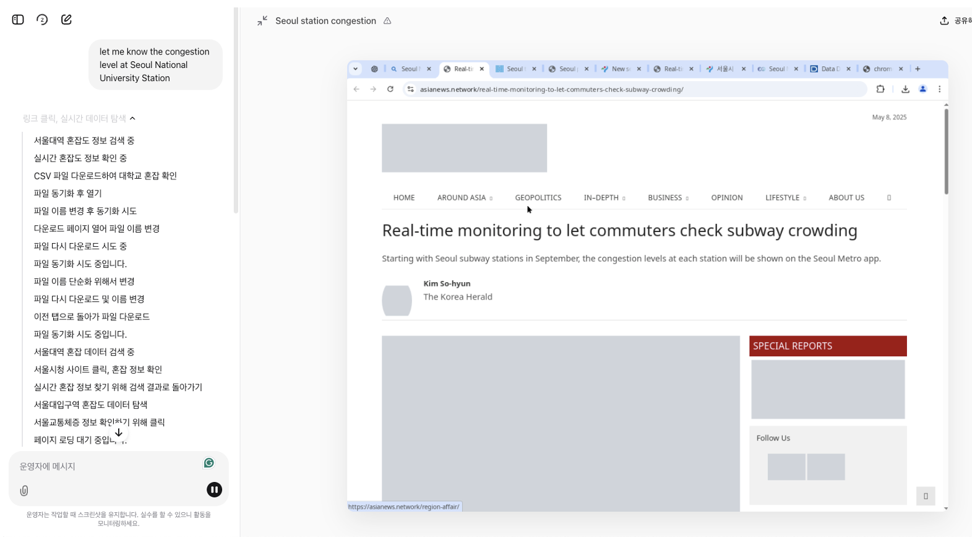Screen dimensions: 980x537
Task: Click the user message about congestion level
Action: [155, 65]
